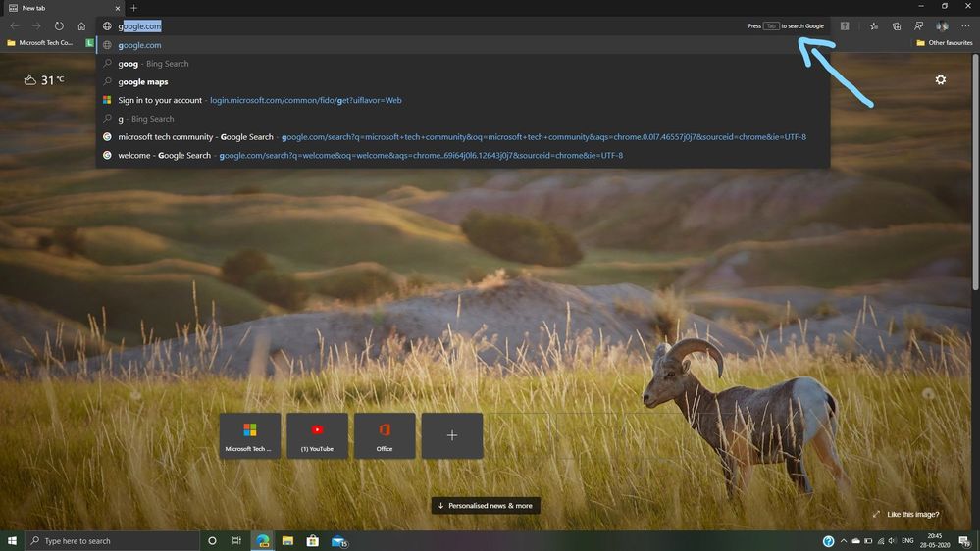Select the 'Sign in to your account' suggestion
The height and width of the screenshot is (551, 980).
(x=463, y=100)
